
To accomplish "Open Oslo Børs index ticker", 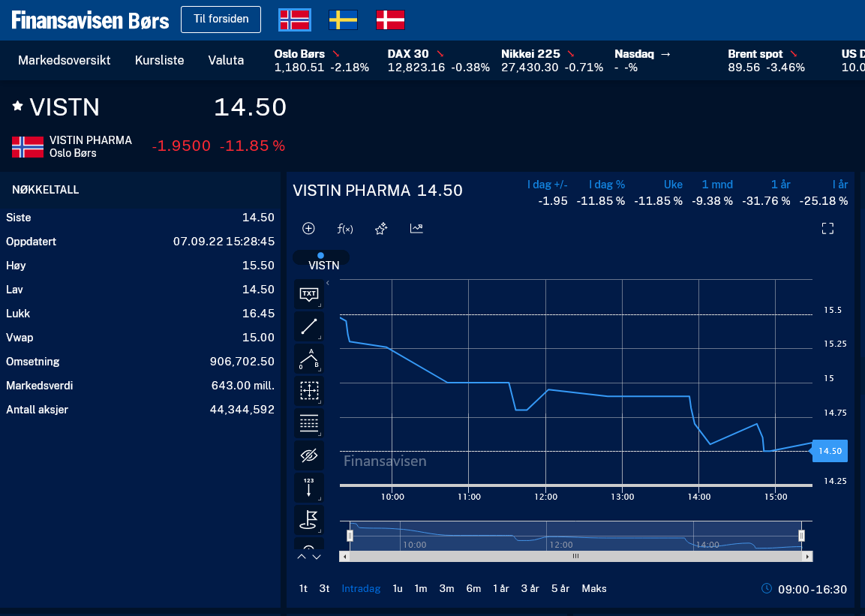I will click(322, 61).
